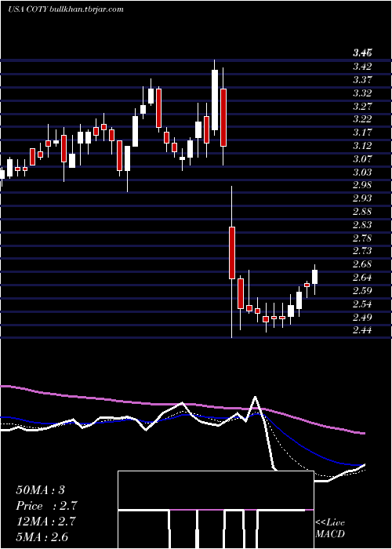Select the 2.93 price axis label

pos(362,198)
